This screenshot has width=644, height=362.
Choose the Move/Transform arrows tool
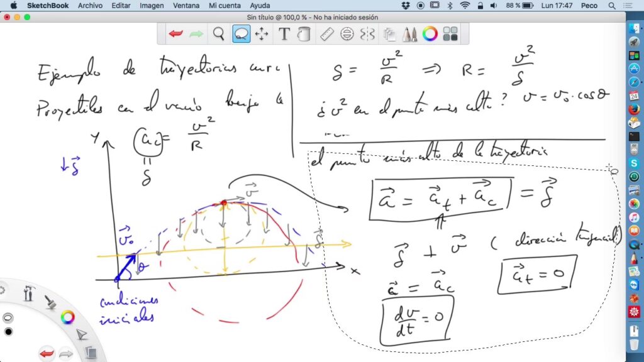click(x=262, y=34)
